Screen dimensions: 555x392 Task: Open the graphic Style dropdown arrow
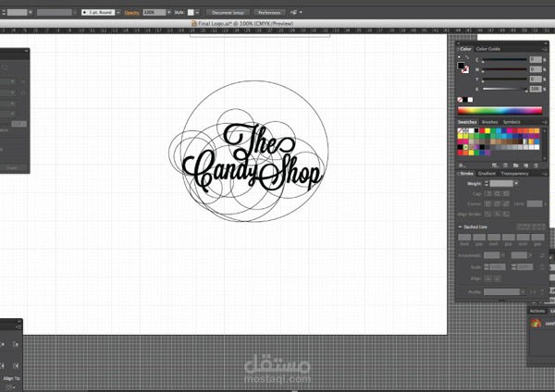(x=197, y=12)
